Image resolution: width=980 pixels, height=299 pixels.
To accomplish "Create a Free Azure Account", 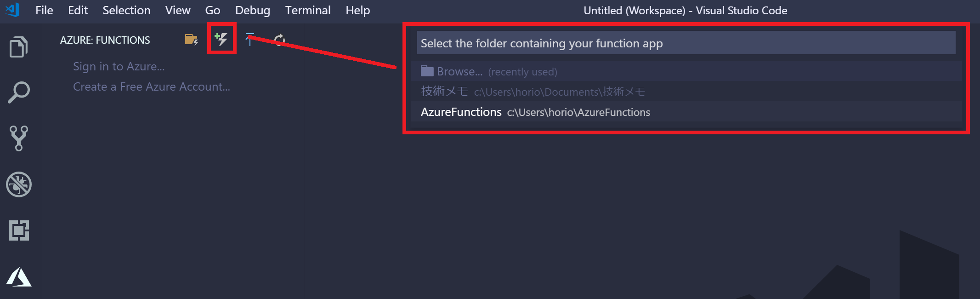I will [152, 86].
